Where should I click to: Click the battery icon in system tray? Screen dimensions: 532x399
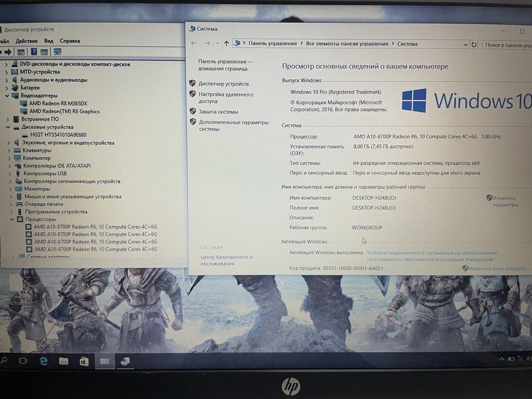pyautogui.click(x=511, y=359)
